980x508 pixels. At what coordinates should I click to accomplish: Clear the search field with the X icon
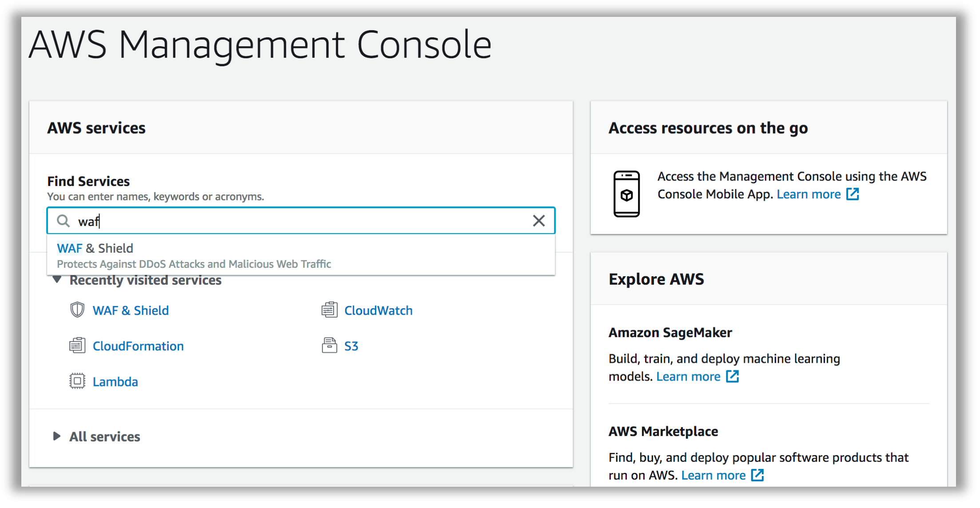click(538, 221)
